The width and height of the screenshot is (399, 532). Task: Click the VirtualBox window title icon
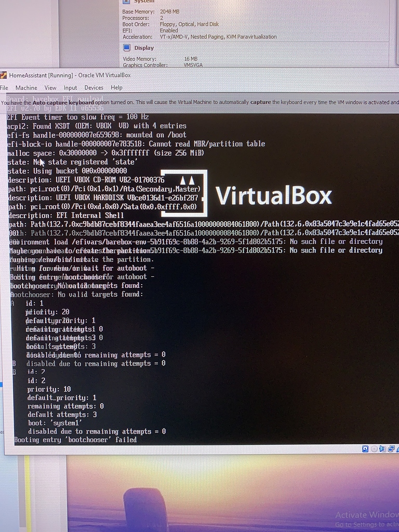[4, 75]
